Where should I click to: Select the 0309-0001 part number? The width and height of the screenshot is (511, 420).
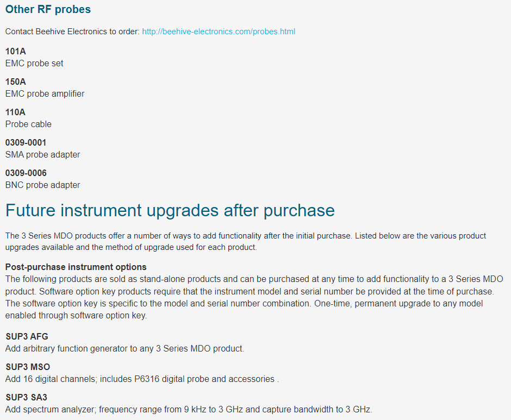(x=26, y=142)
